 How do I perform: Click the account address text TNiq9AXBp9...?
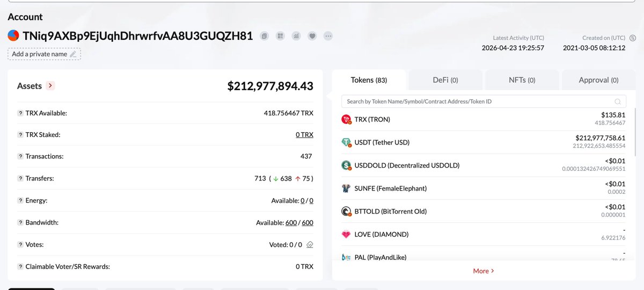[138, 36]
